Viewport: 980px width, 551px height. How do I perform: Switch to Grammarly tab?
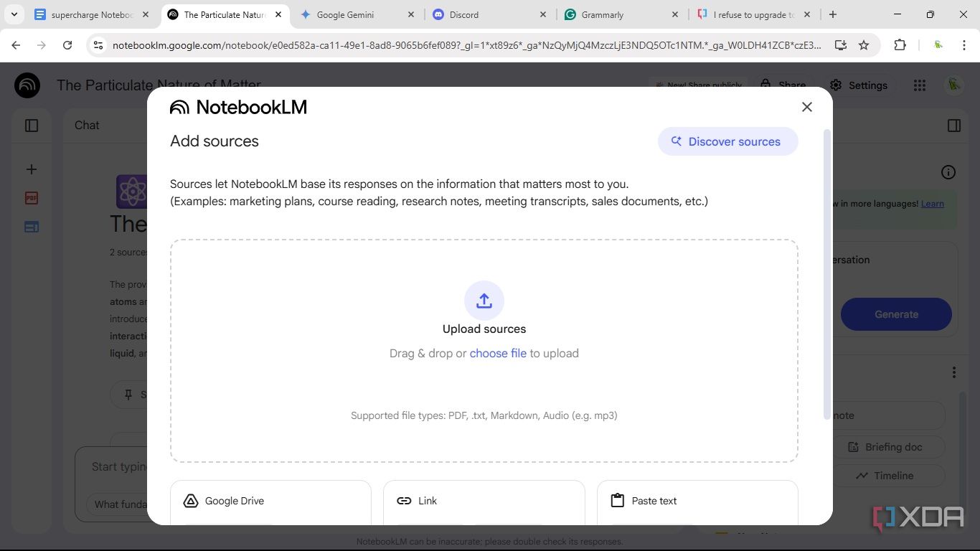point(621,14)
